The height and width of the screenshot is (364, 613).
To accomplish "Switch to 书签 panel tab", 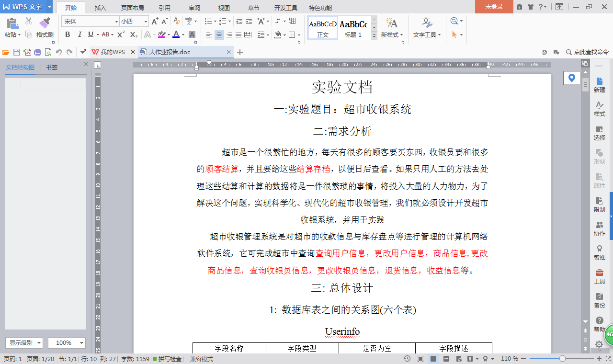I will (52, 68).
